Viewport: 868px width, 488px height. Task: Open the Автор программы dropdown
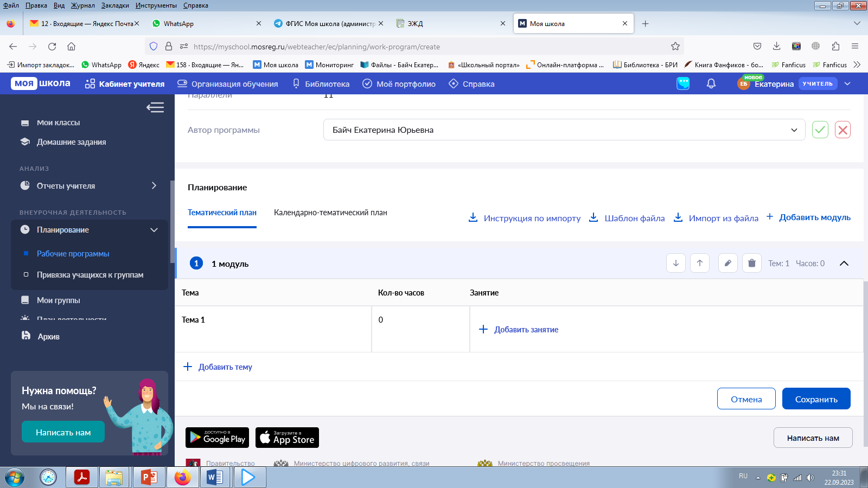pyautogui.click(x=564, y=130)
